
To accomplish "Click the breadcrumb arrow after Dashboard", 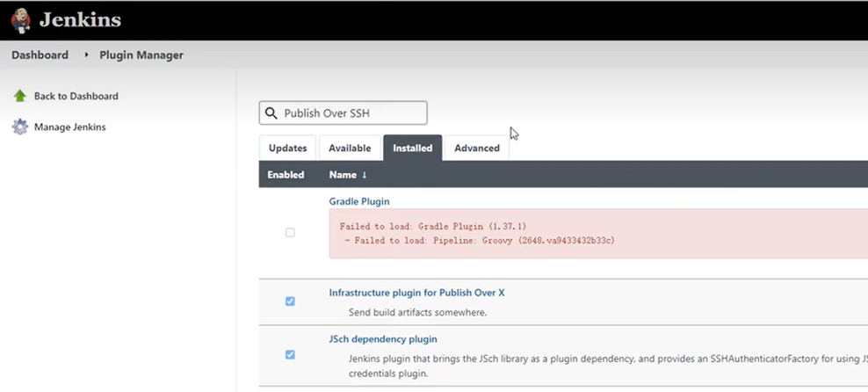I will pyautogui.click(x=86, y=54).
